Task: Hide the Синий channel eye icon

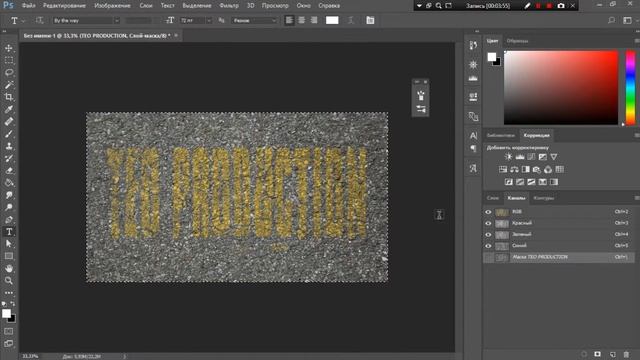Action: pos(488,246)
